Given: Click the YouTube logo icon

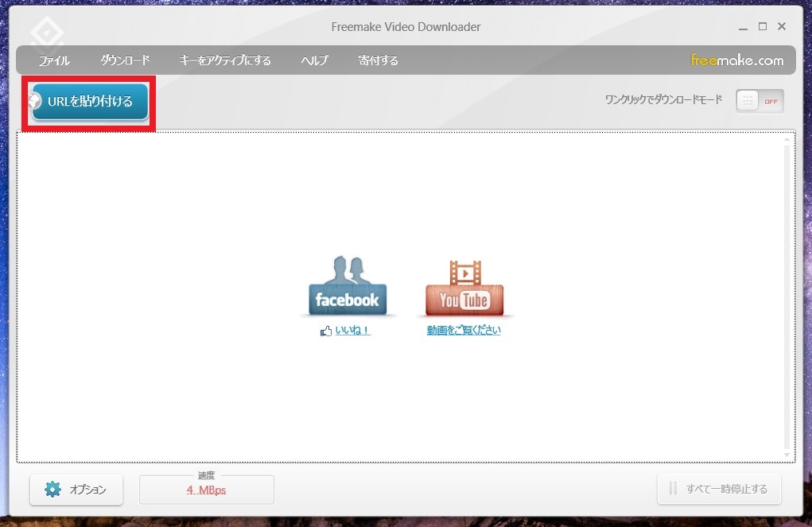Looking at the screenshot, I should (x=464, y=288).
